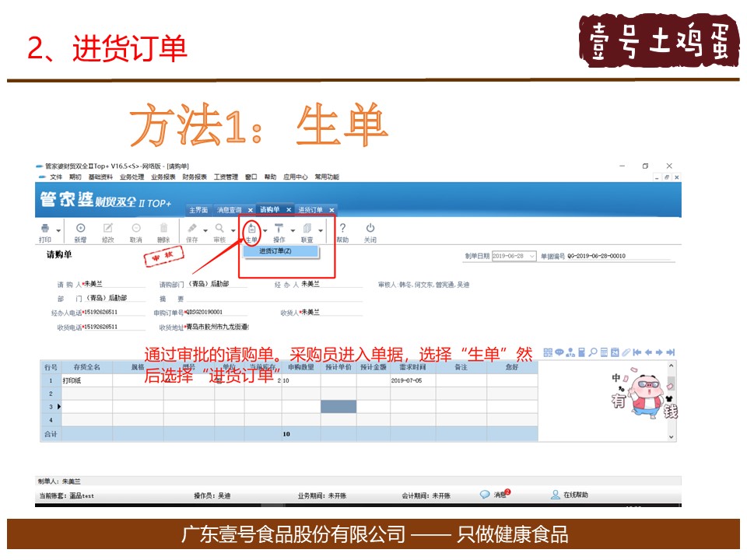Close the 消息查询 tab
The image size is (747, 560).
pos(250,210)
